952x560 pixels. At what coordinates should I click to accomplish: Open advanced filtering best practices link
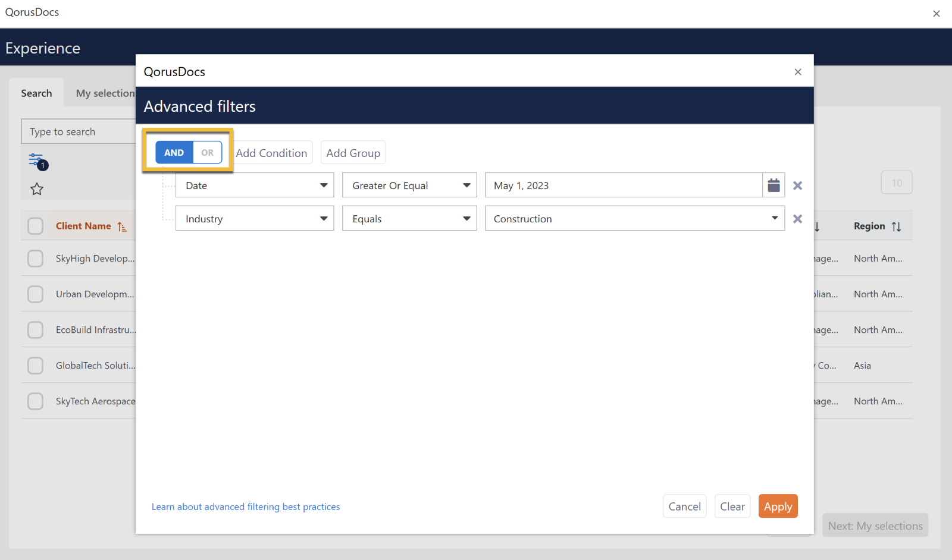tap(246, 507)
